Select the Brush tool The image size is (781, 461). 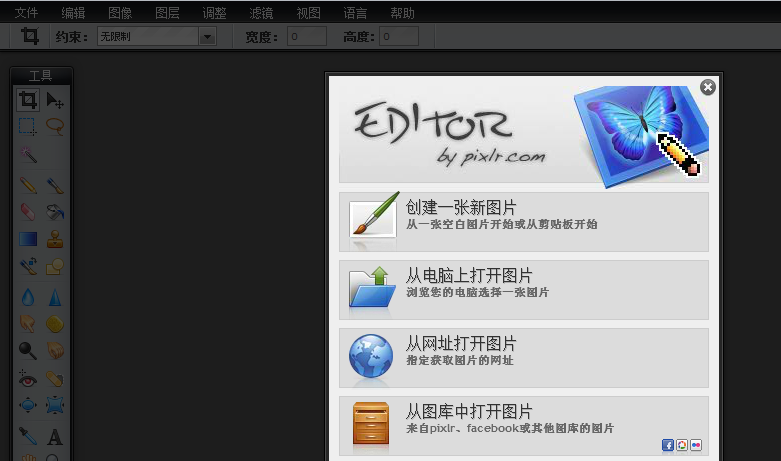coord(55,185)
